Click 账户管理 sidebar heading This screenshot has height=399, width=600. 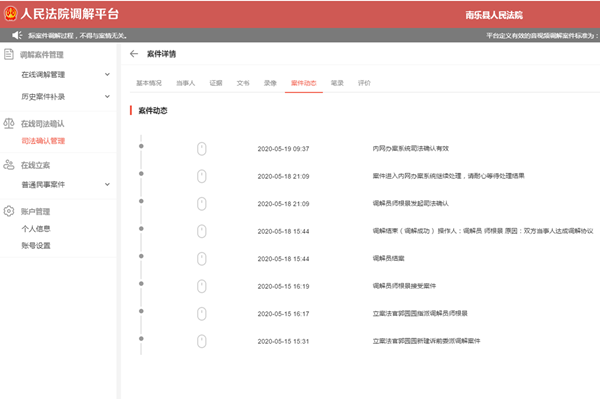tap(35, 212)
